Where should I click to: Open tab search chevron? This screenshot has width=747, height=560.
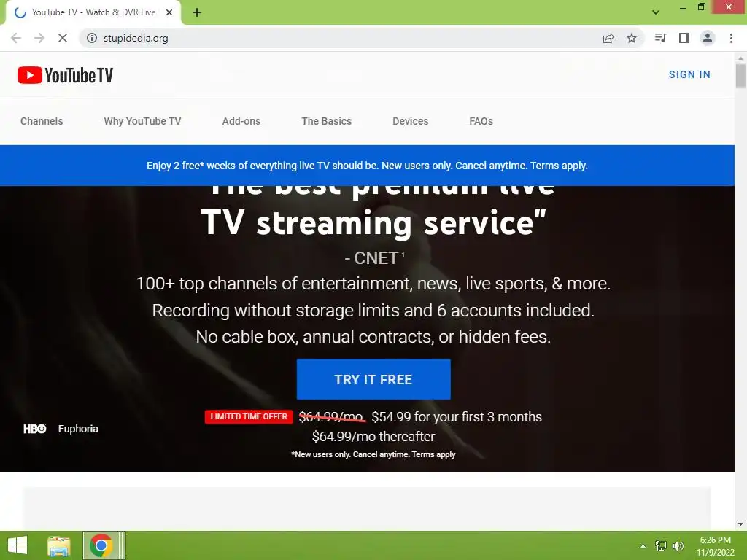point(656,12)
